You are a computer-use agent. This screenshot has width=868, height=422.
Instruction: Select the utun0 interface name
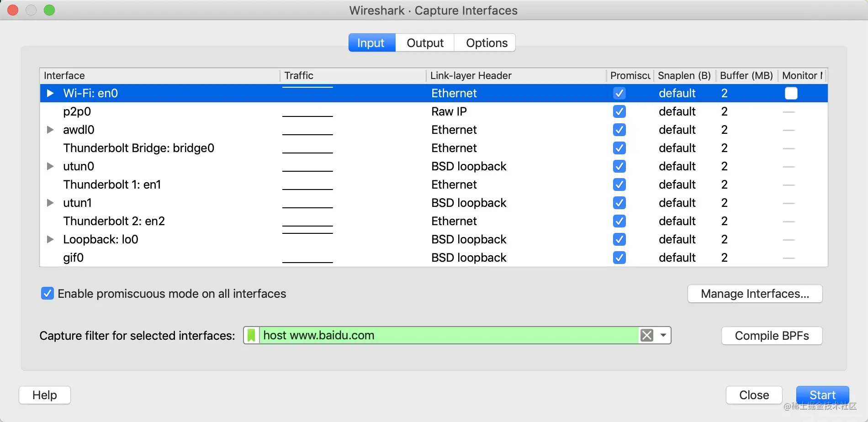coord(79,166)
